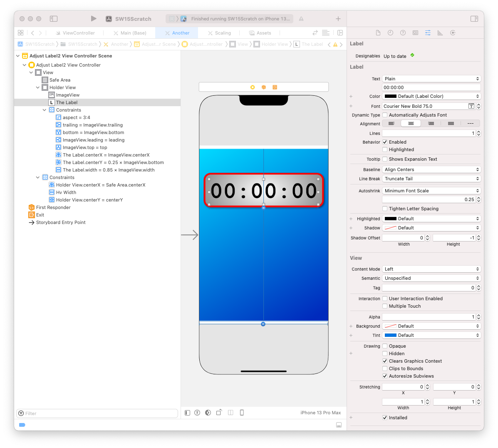Viewport: 498px width, 448px height.
Task: Toggle document outline icon at canvas bottom
Action: (x=187, y=413)
